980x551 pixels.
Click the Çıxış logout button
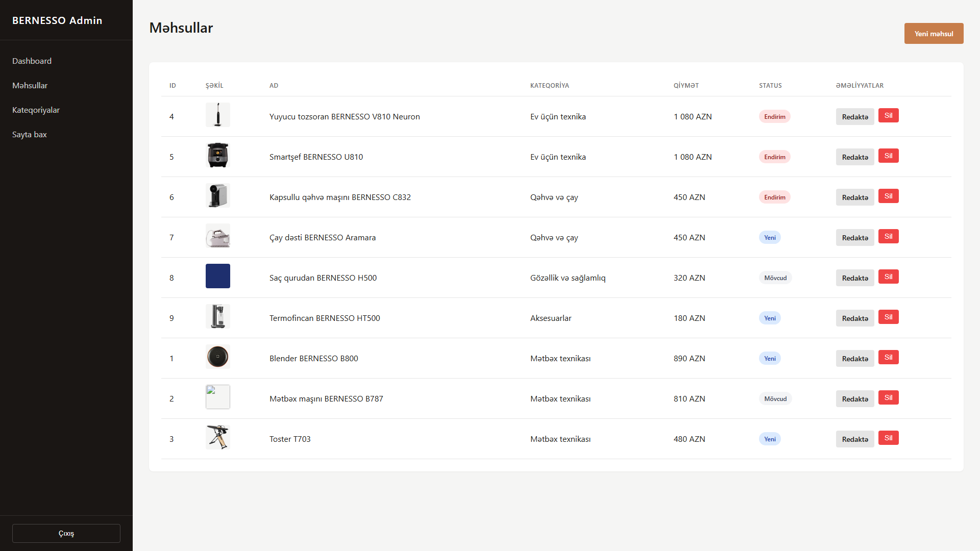pyautogui.click(x=66, y=533)
